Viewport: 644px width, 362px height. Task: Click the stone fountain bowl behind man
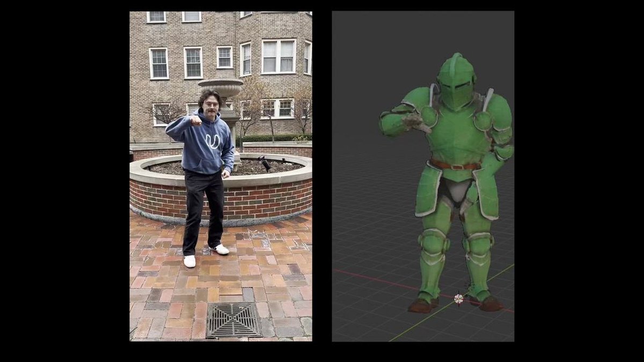point(221,86)
